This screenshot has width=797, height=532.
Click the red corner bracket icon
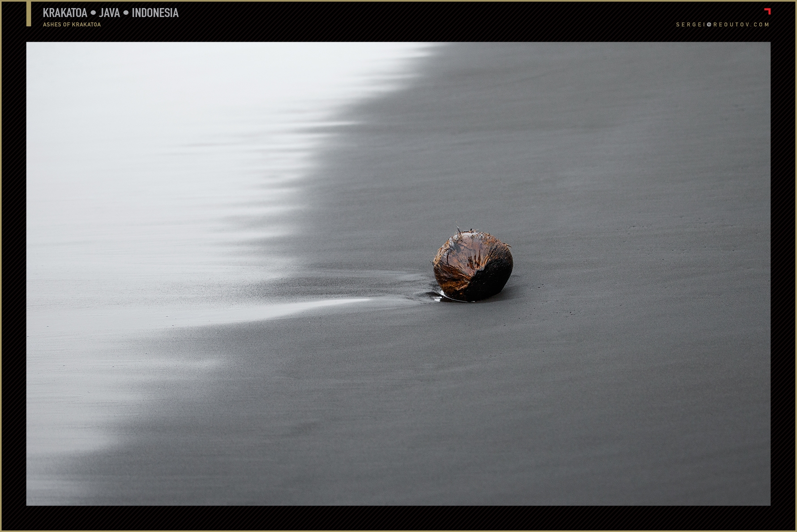[767, 11]
